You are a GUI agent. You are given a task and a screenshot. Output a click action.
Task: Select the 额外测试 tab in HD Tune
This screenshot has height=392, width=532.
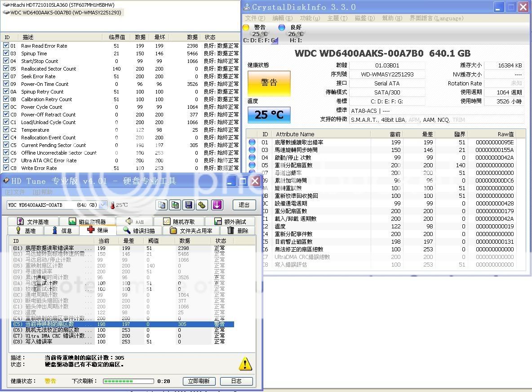click(230, 221)
